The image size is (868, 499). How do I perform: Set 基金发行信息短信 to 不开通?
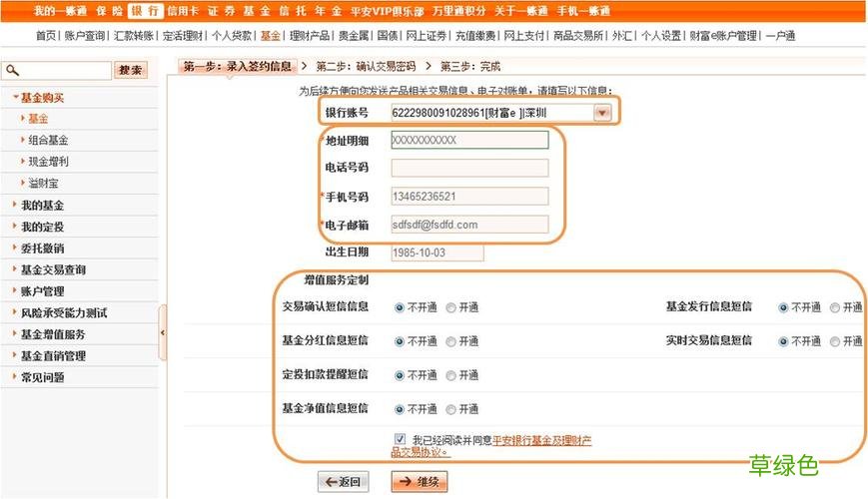[783, 307]
